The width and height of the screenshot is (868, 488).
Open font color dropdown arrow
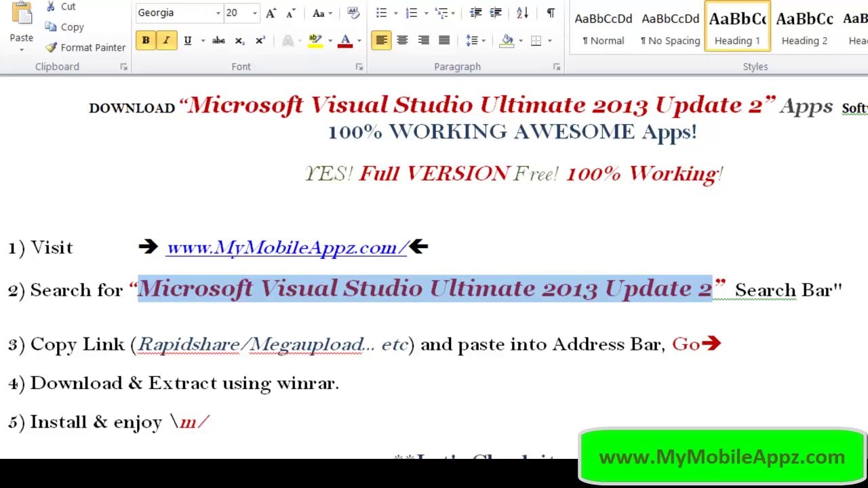click(x=359, y=41)
